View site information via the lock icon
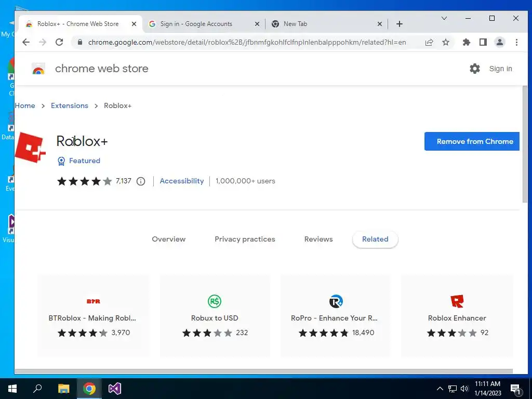The width and height of the screenshot is (532, 399). pyautogui.click(x=79, y=42)
